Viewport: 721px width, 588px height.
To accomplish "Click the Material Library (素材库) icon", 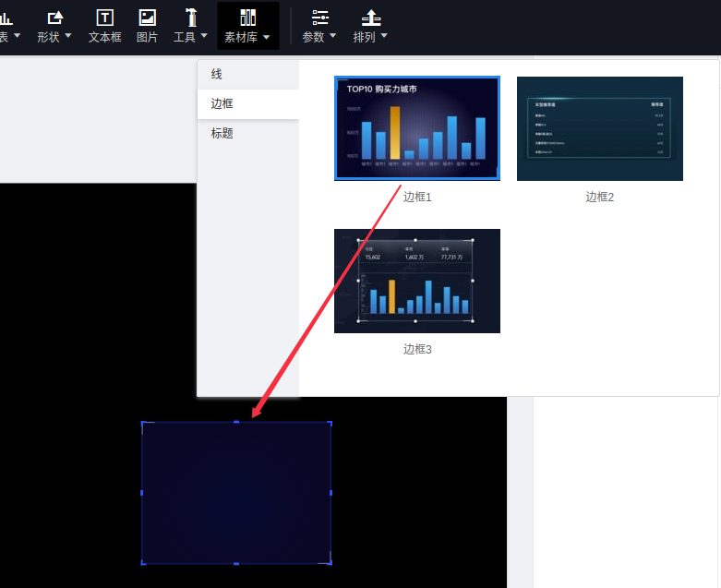I will point(247,17).
